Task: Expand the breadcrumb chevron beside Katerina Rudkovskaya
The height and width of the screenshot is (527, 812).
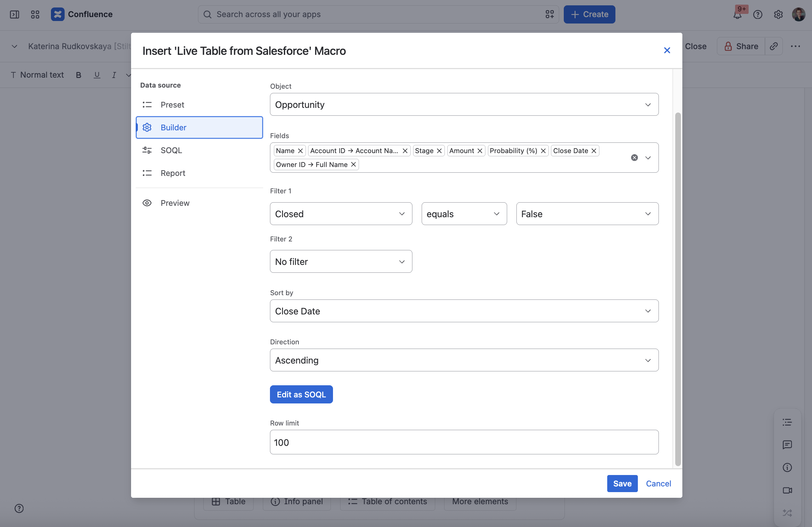Action: 14,46
